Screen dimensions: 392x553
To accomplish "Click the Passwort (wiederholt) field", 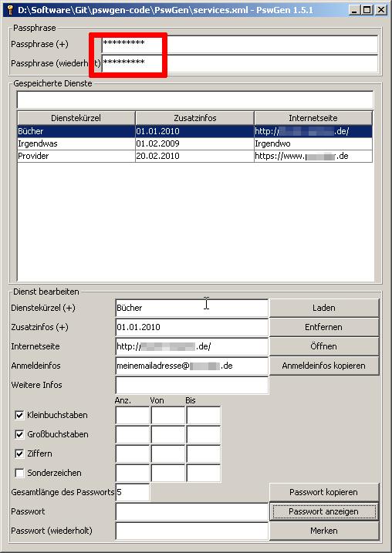I will click(192, 531).
